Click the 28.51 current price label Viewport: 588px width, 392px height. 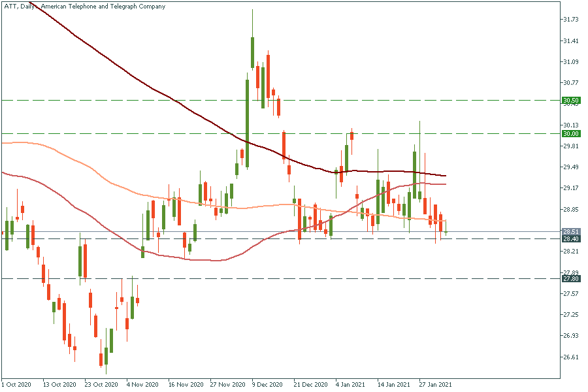[570, 231]
